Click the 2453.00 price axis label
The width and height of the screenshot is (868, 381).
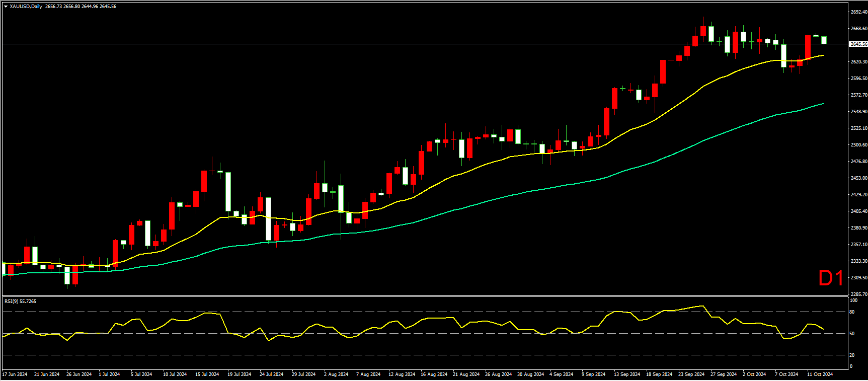[x=859, y=178]
